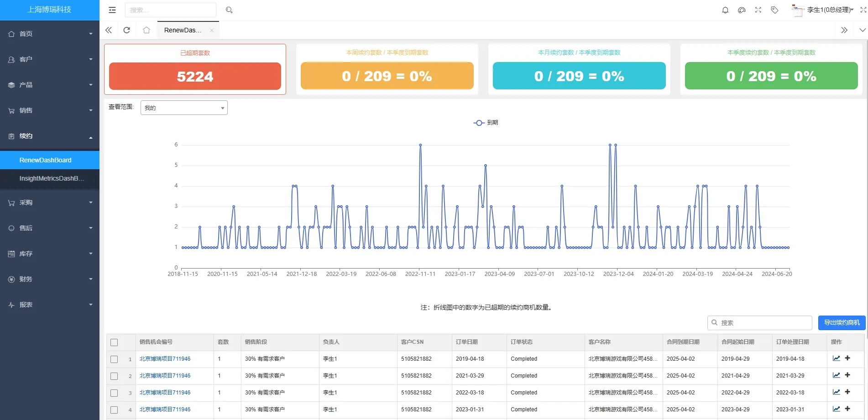Open 北京博瑞项目711946 link in row 1
Screen dimensions: 868x420
coord(165,359)
